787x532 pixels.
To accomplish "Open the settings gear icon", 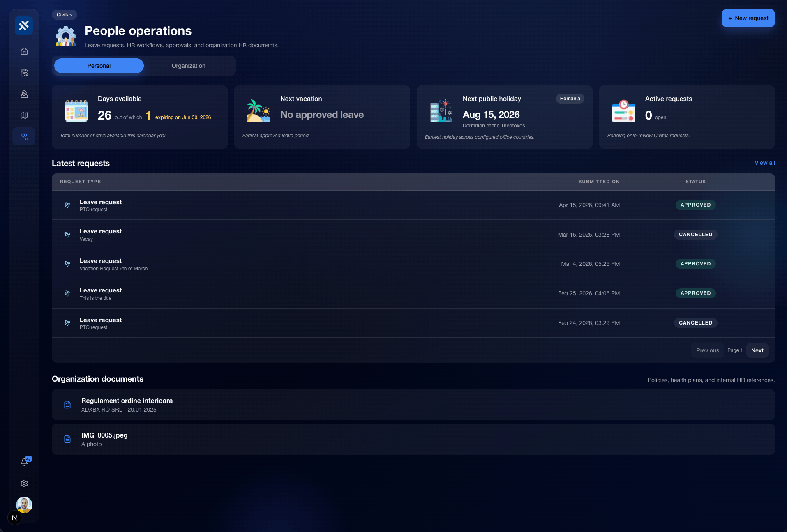I will [24, 484].
